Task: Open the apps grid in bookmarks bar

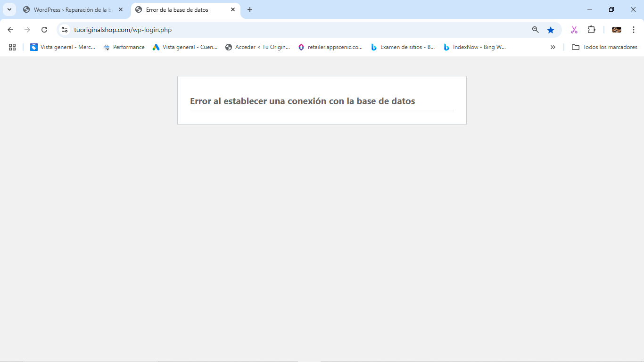Action: [x=12, y=47]
